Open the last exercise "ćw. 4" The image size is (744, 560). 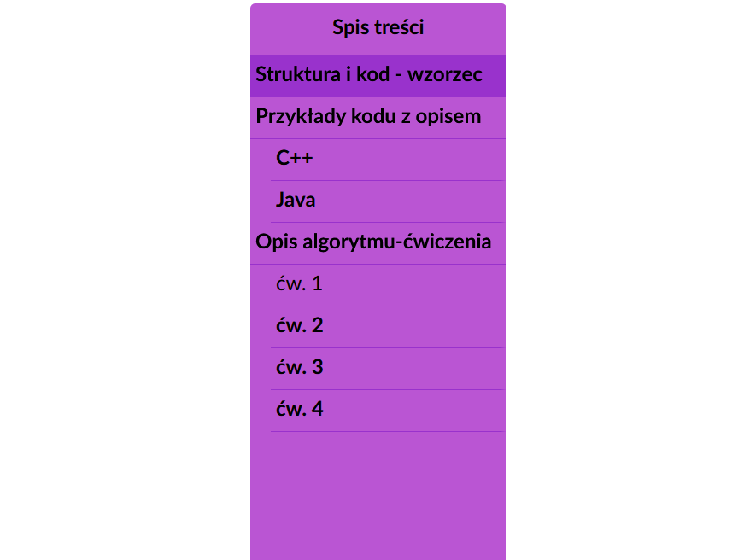[x=300, y=409]
